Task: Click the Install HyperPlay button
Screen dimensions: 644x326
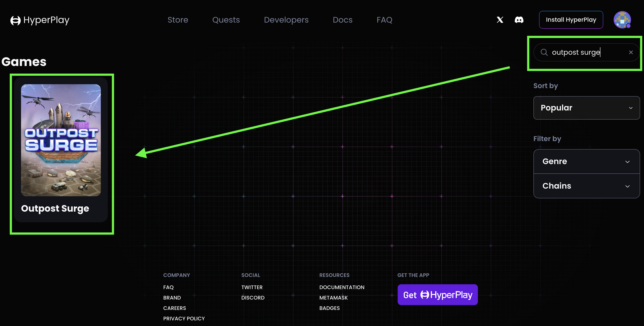Action: (571, 20)
